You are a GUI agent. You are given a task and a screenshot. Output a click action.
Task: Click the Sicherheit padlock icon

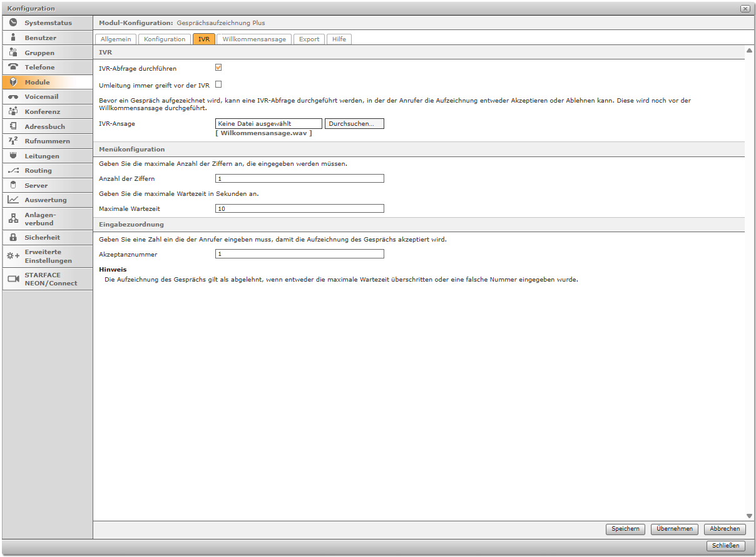[x=13, y=238]
